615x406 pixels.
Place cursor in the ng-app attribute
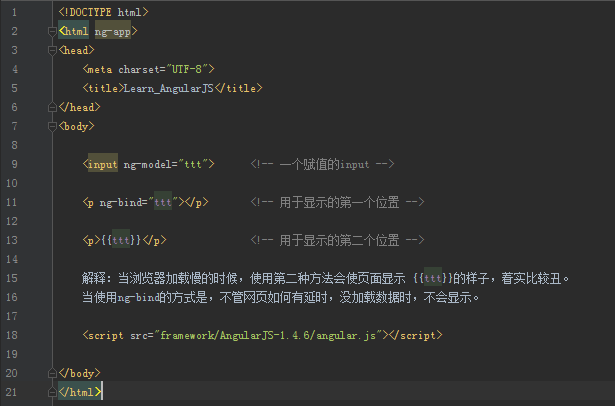coord(113,31)
